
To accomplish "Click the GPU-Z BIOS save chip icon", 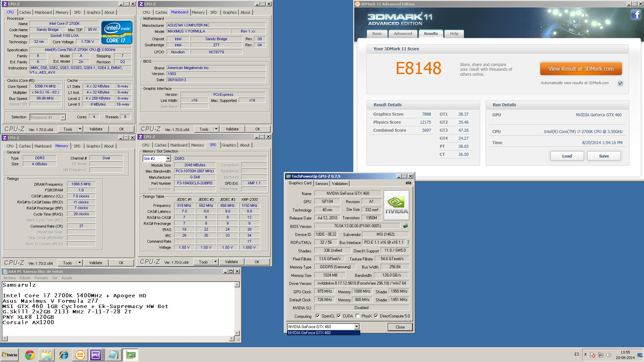I will click(x=406, y=226).
